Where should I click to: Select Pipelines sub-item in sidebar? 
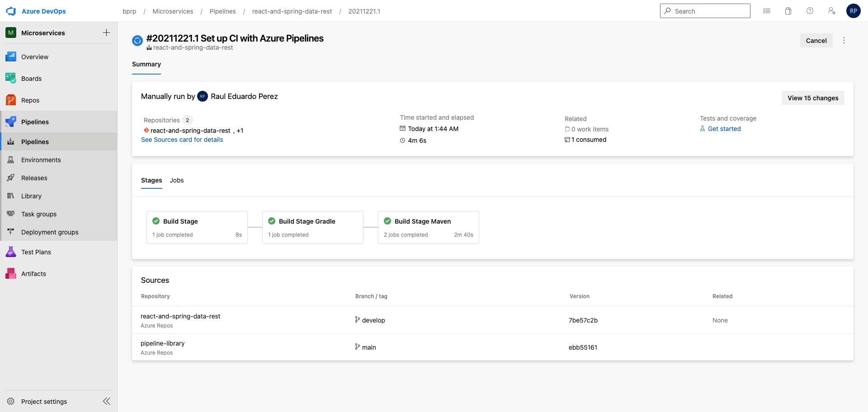[x=59, y=142]
